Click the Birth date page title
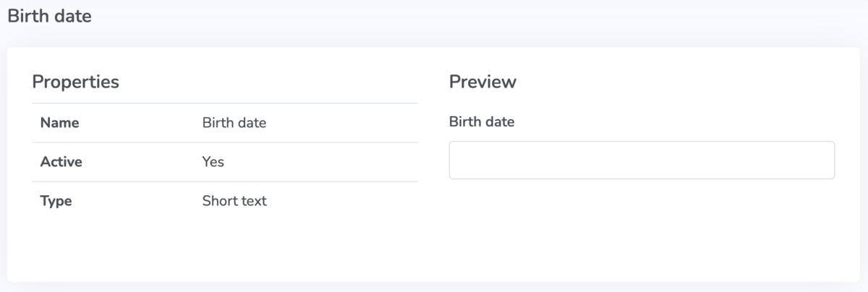The image size is (868, 292). coord(50,16)
